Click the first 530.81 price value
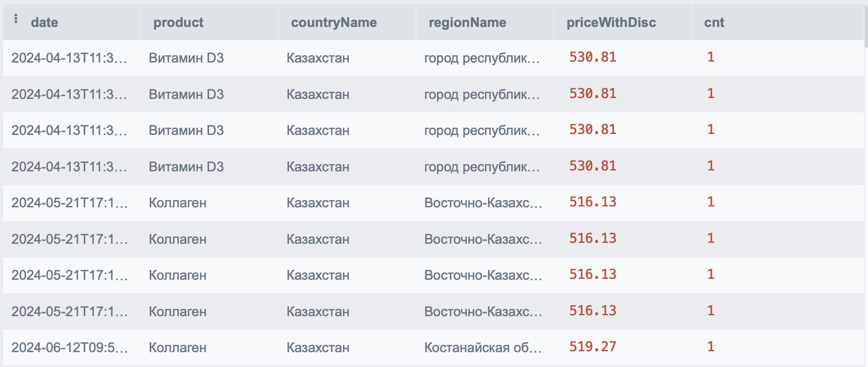The height and width of the screenshot is (367, 868). pos(592,57)
